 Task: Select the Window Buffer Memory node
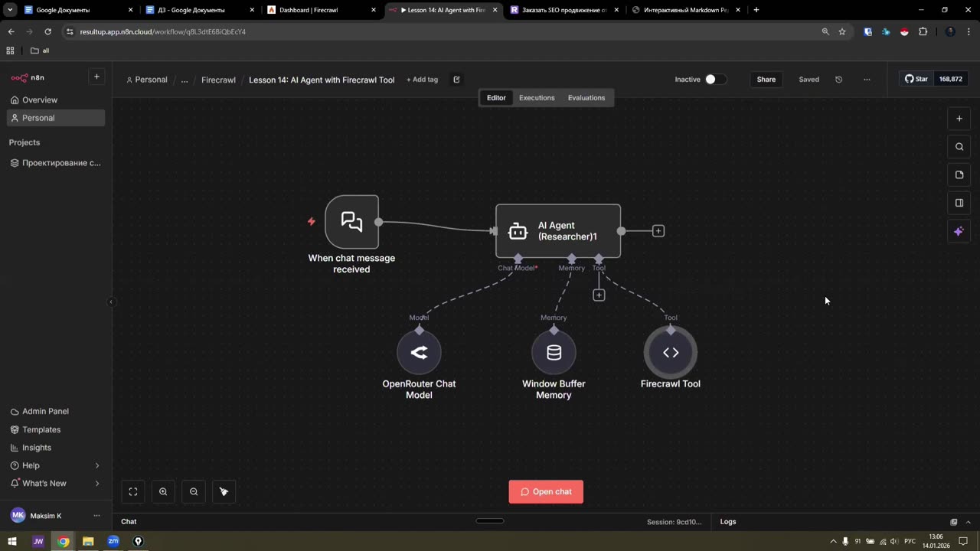click(x=554, y=352)
